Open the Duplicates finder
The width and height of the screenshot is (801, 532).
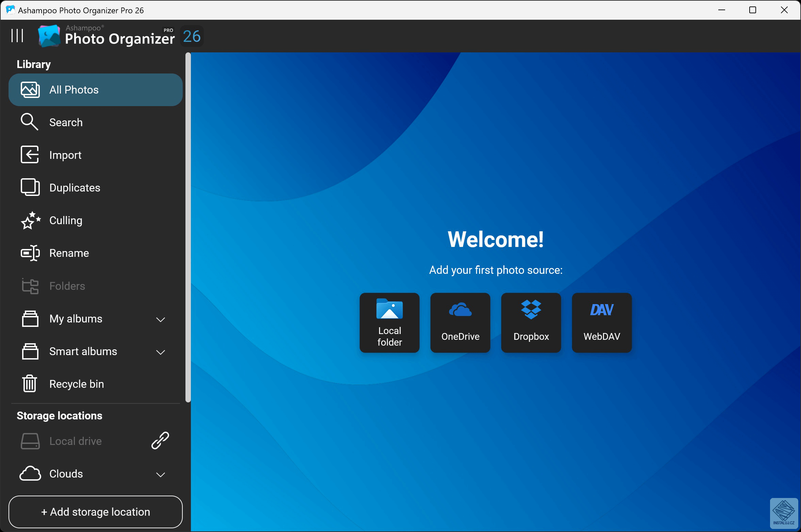click(75, 187)
